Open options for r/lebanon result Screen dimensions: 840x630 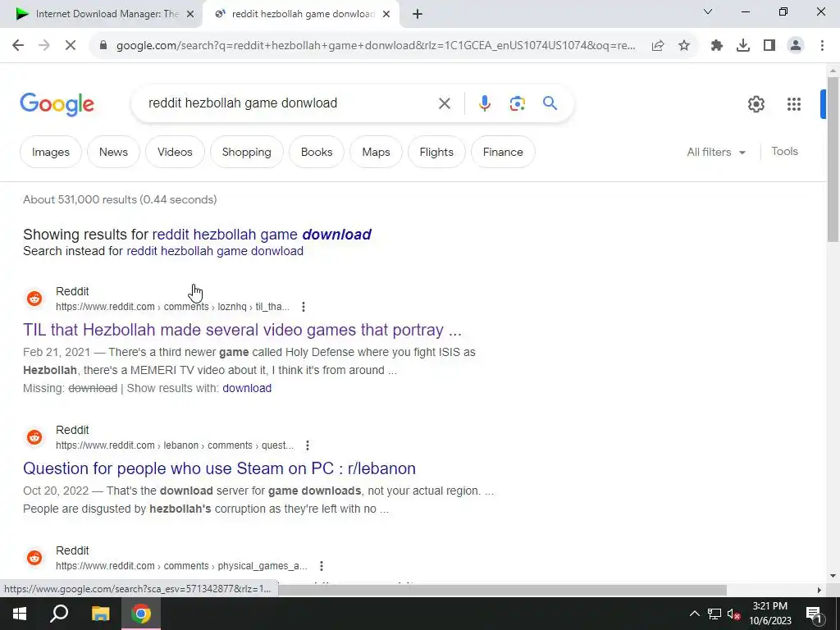coord(308,445)
